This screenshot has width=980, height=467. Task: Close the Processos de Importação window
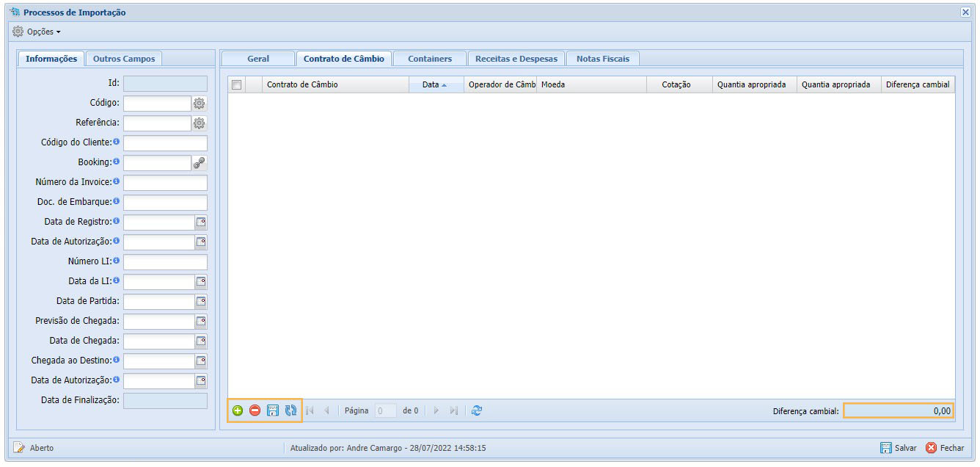[965, 12]
